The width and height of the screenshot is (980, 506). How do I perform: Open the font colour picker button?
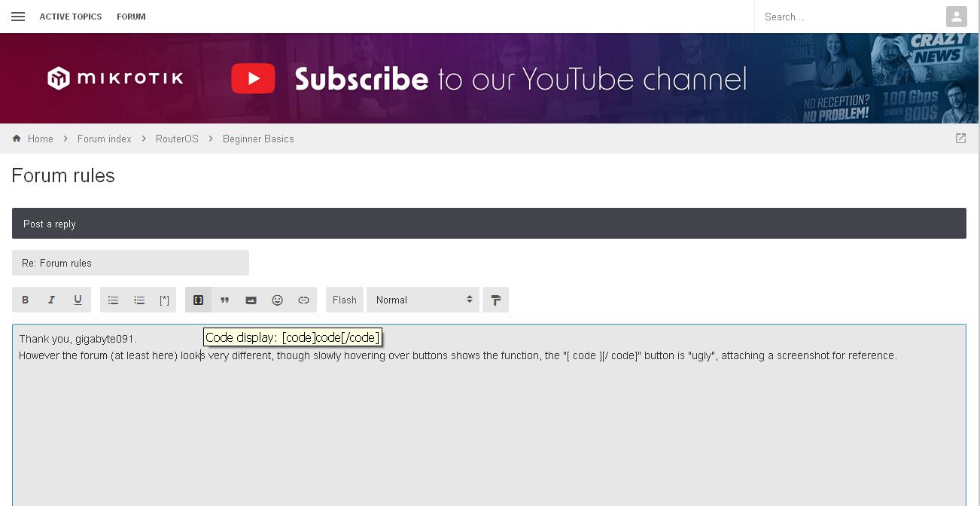click(x=495, y=300)
